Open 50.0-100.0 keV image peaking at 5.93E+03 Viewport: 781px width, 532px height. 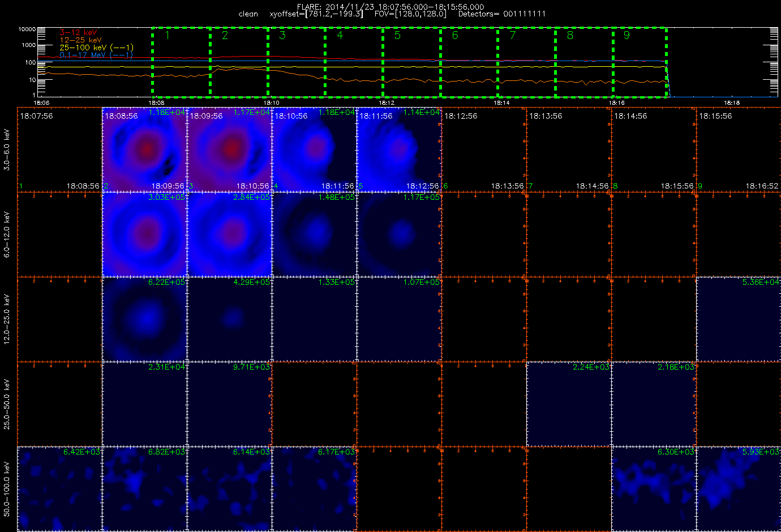tap(739, 488)
